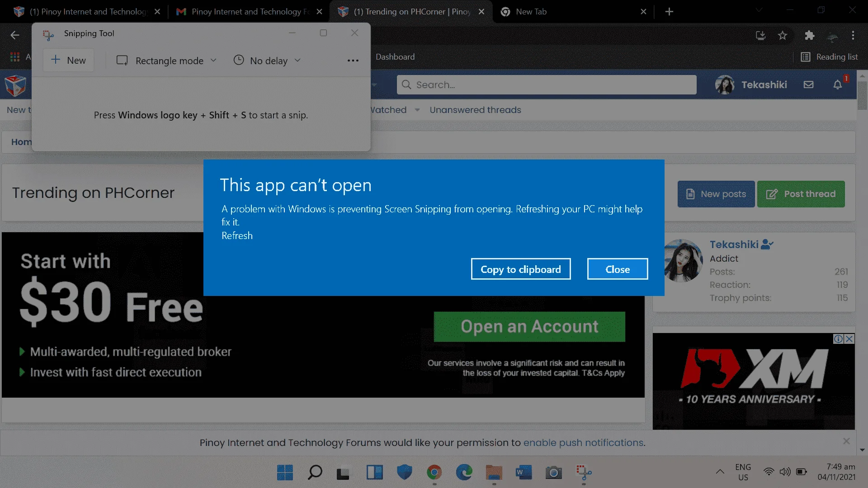Open taskbar Search

coord(315,473)
